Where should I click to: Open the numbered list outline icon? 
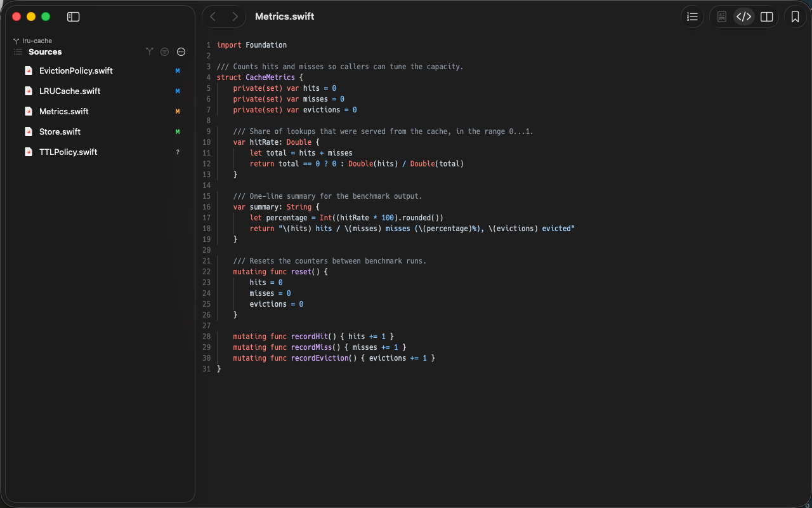click(693, 17)
